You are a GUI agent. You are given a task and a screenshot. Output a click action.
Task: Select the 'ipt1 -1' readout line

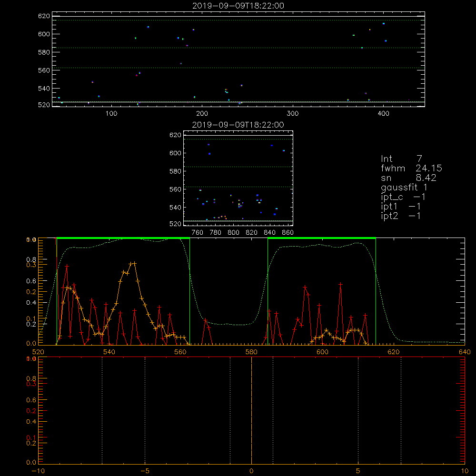point(401,207)
